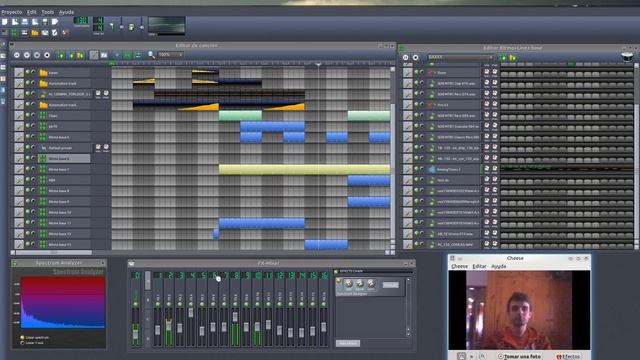Add a beat/bassline track to song
Screen dimensions: 640x360
(x=61, y=55)
